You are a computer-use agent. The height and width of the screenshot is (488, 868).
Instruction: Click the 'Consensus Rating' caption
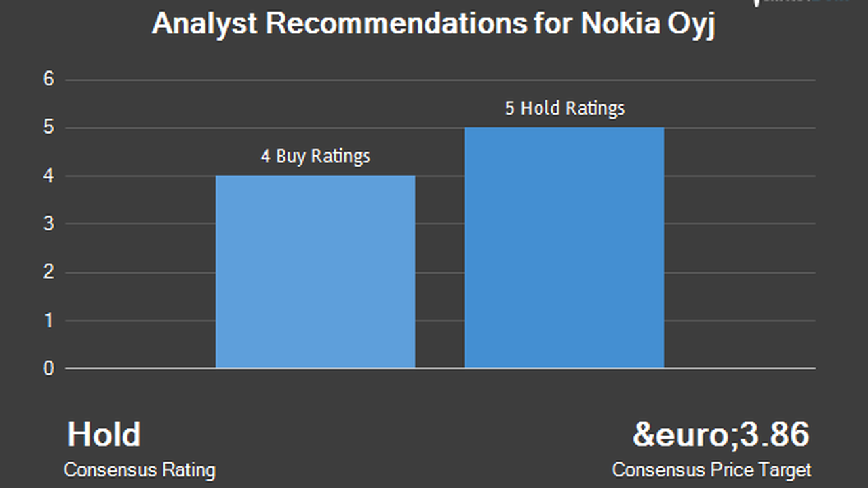pos(140,470)
